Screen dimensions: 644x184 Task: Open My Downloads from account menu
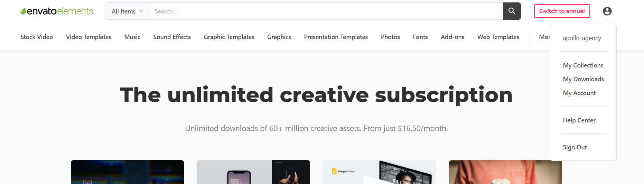point(584,79)
